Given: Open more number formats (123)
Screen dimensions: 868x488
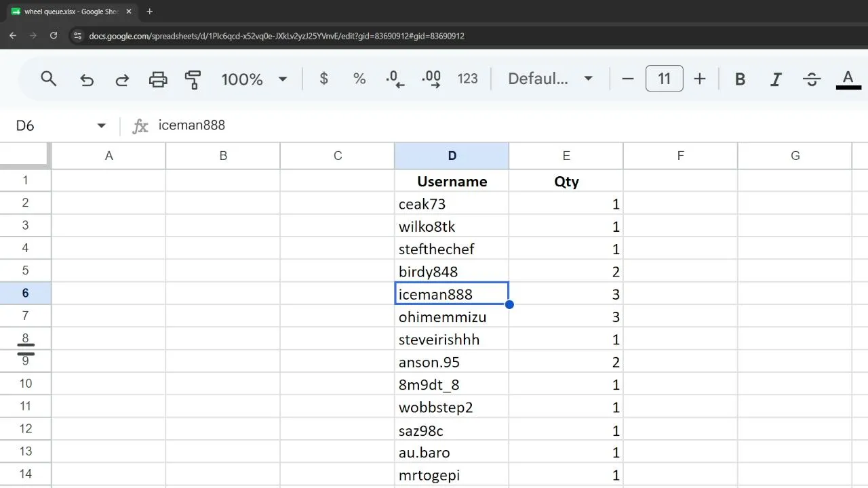Looking at the screenshot, I should [468, 79].
